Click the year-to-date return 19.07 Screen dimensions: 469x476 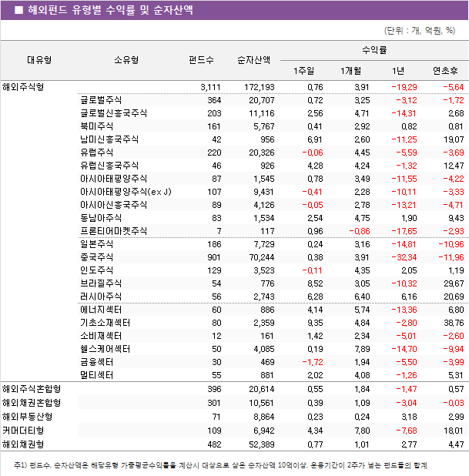pyautogui.click(x=454, y=139)
